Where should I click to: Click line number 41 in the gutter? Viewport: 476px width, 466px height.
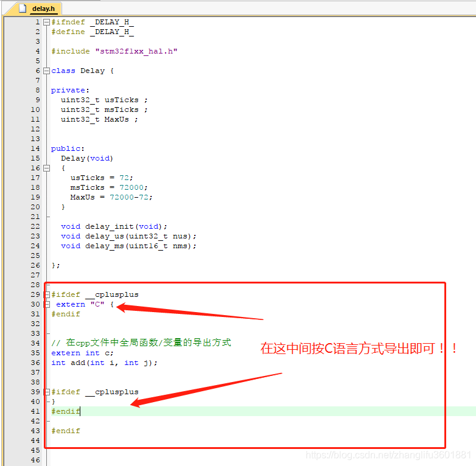(35, 411)
